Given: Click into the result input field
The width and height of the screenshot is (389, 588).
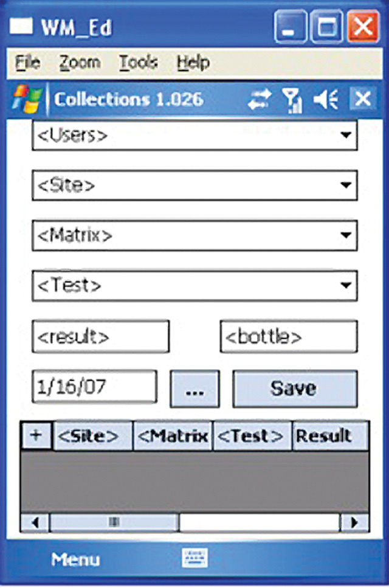Looking at the screenshot, I should 100,336.
